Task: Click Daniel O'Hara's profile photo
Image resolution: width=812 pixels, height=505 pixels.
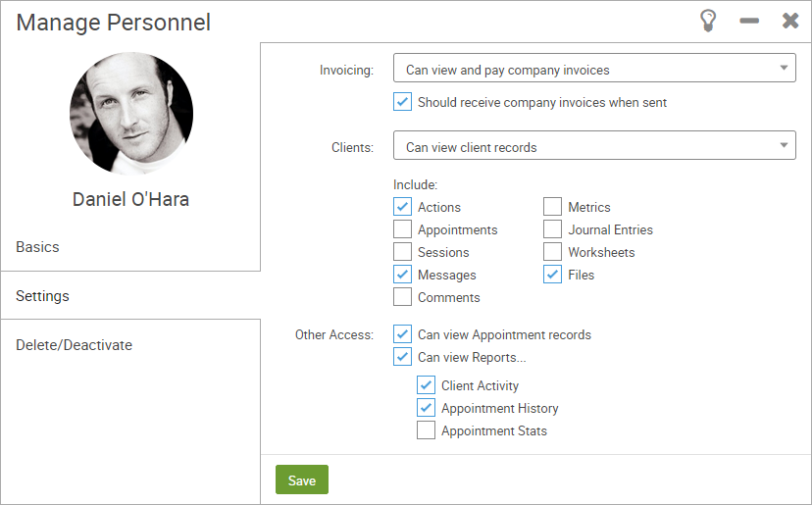Action: (x=131, y=114)
